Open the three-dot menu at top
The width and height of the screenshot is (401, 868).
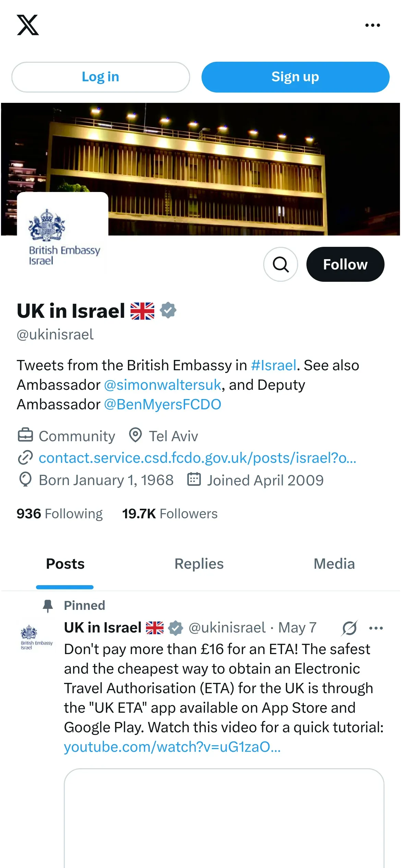click(373, 25)
